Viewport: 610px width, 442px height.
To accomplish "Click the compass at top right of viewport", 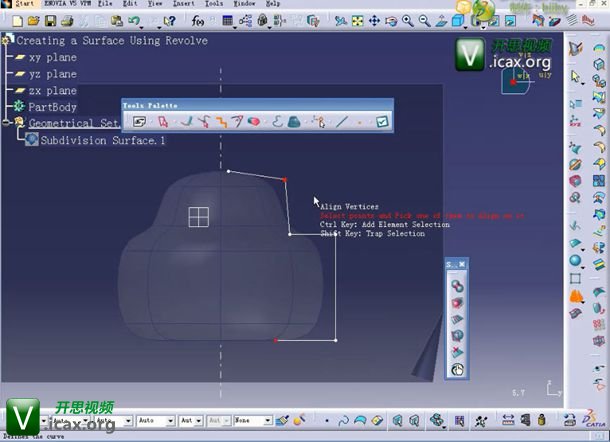I will (x=518, y=80).
